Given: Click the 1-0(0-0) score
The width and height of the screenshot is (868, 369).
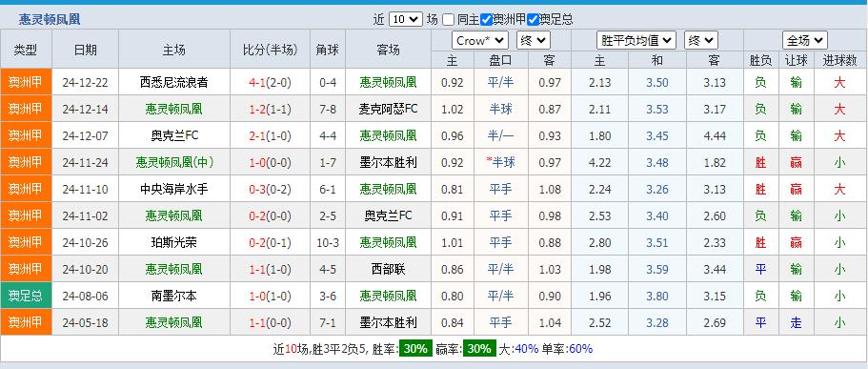Looking at the screenshot, I should pyautogui.click(x=271, y=162).
